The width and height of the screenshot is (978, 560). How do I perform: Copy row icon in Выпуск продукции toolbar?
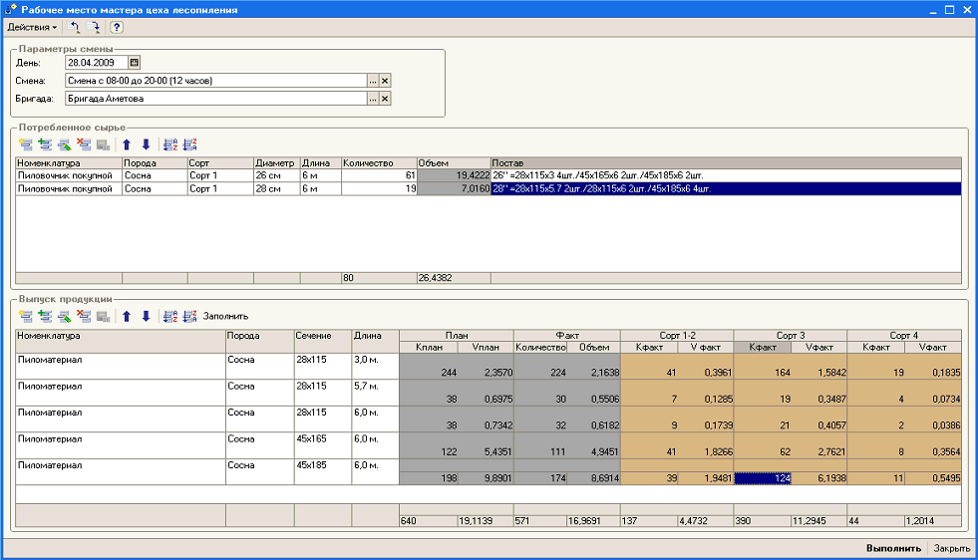45,316
